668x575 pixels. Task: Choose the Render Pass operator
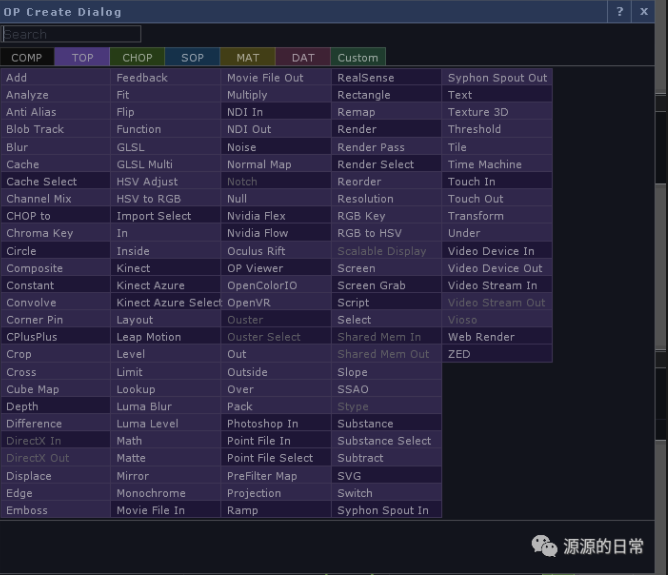point(386,147)
